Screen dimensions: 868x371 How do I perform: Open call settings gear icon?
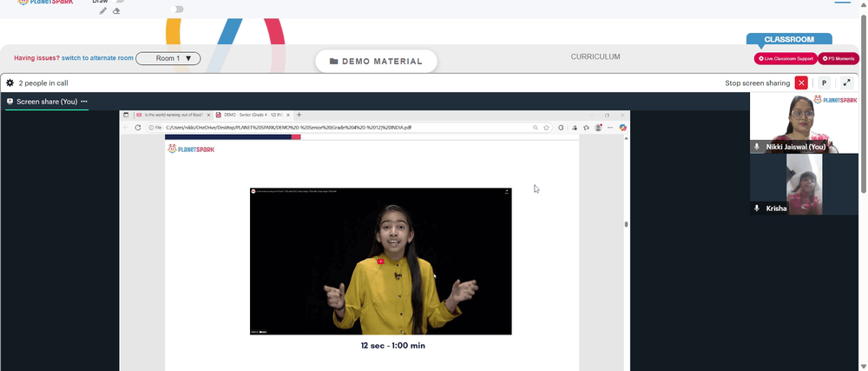[10, 83]
